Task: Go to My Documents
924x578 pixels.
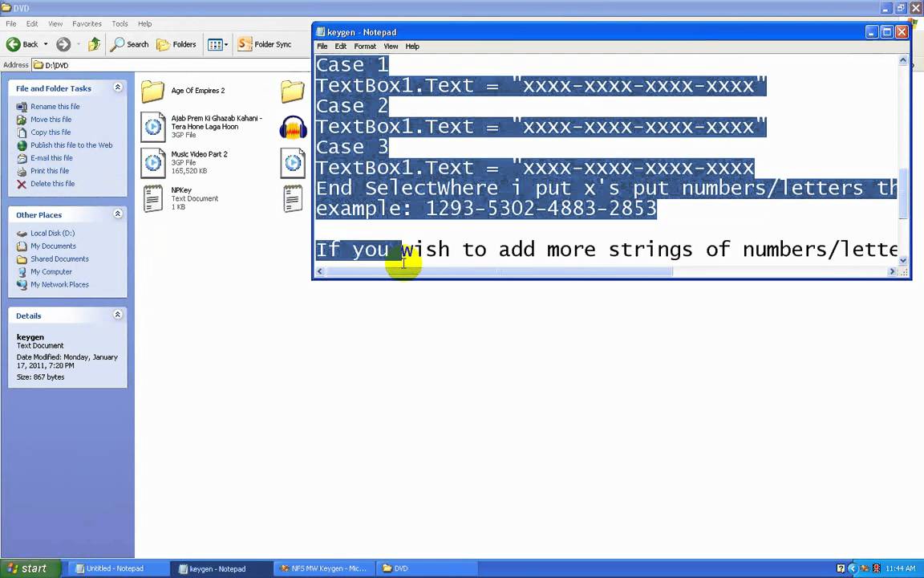Action: (53, 246)
